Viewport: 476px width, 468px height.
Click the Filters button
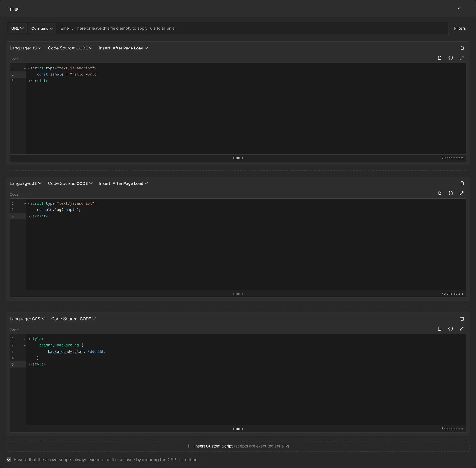click(x=459, y=29)
